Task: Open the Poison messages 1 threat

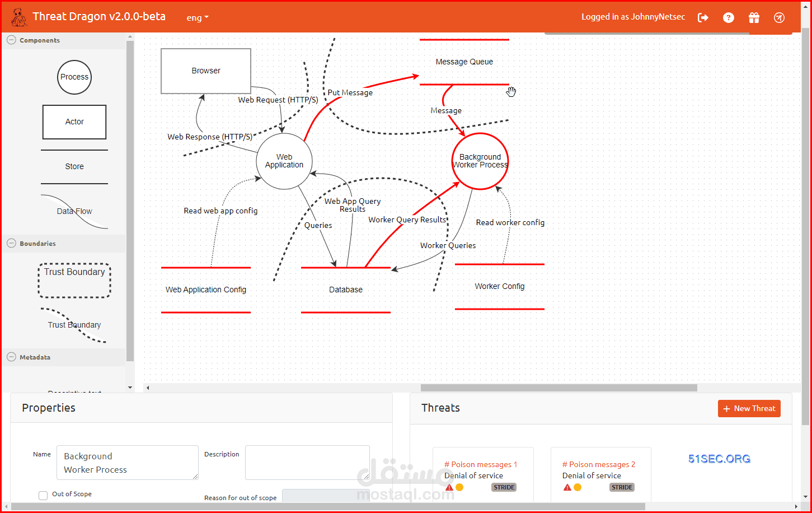Action: [x=481, y=465]
